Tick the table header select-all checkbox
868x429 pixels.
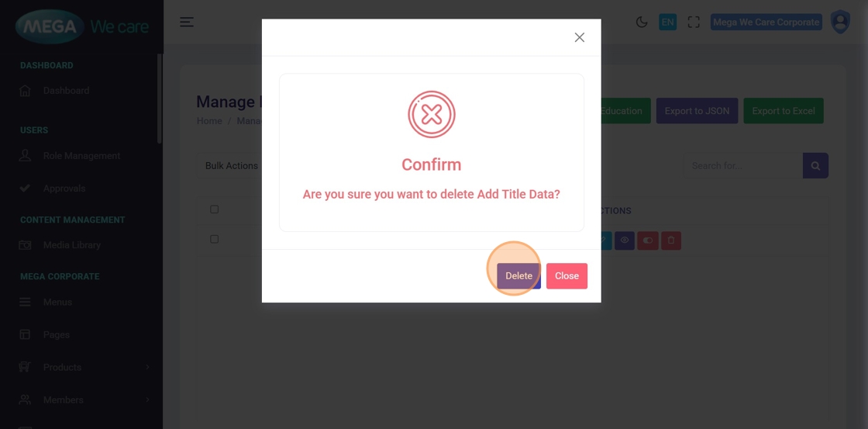point(215,209)
